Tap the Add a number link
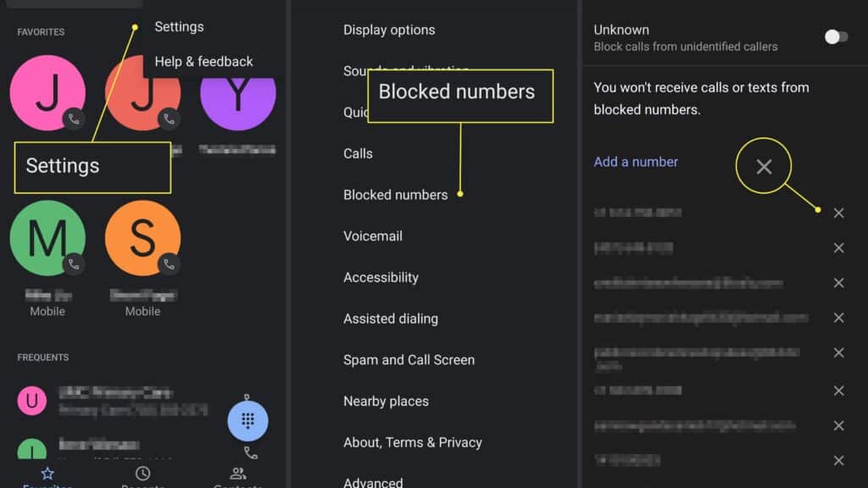The image size is (868, 488). click(636, 162)
